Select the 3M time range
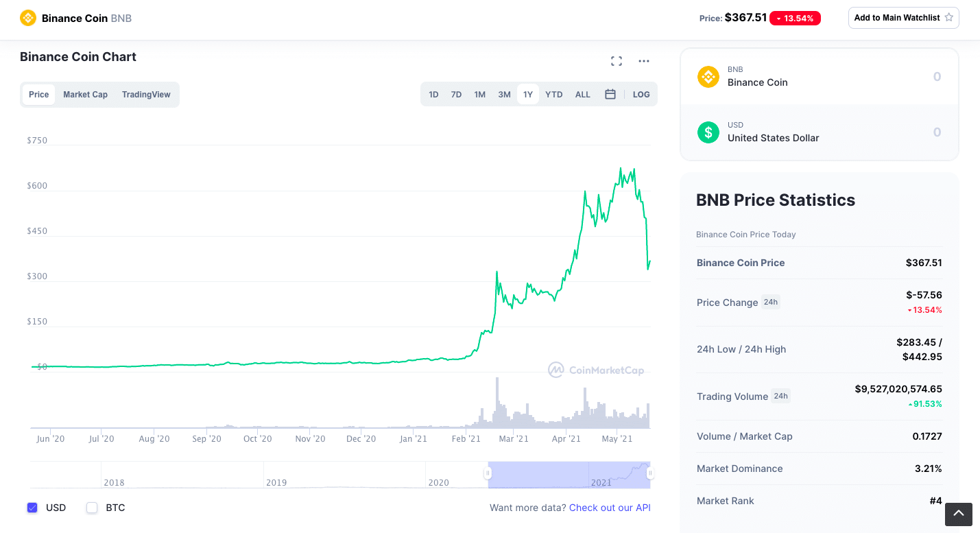The image size is (980, 533). click(x=504, y=95)
